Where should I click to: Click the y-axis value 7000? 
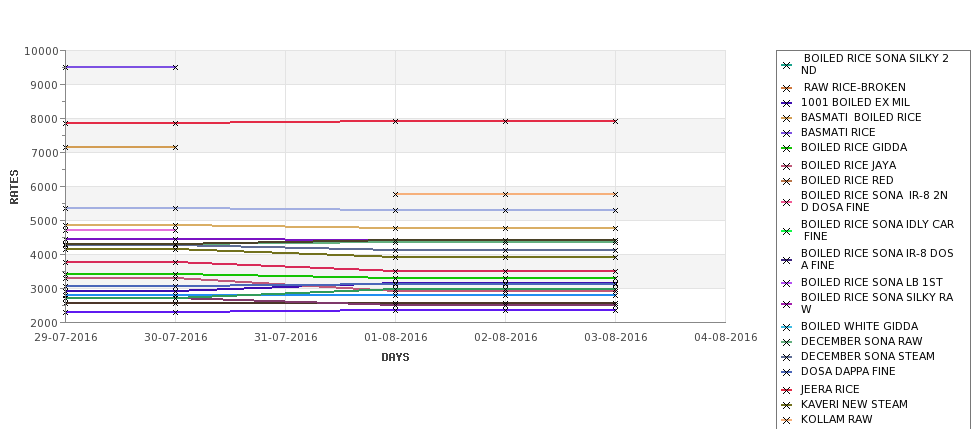pyautogui.click(x=45, y=153)
